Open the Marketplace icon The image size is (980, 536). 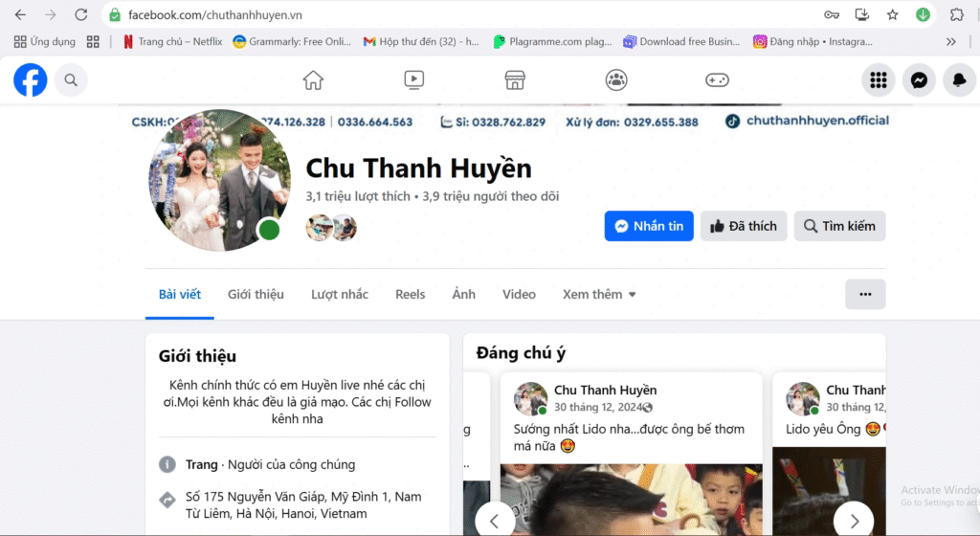515,80
